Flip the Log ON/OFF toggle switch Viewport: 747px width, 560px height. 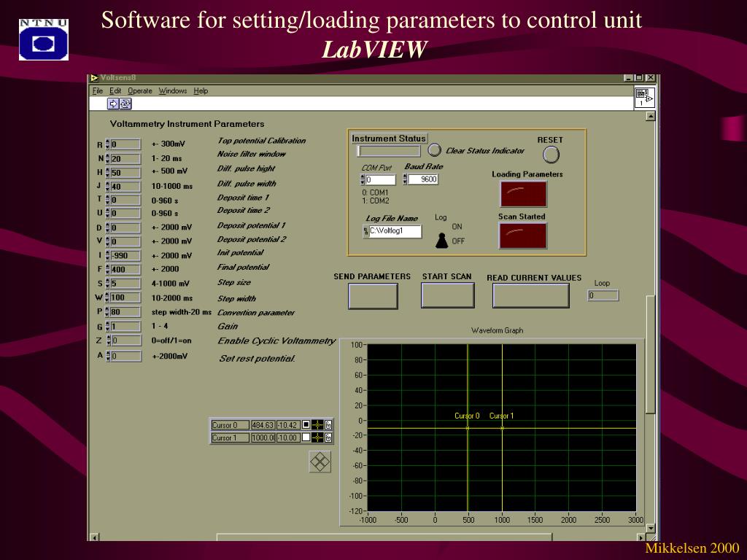point(442,241)
